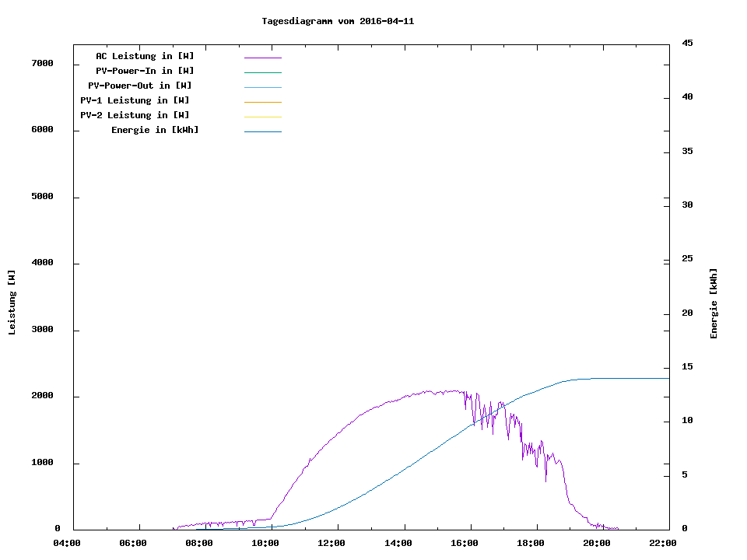Select the 'PV-Power-Out in [W]' legend label

point(141,86)
